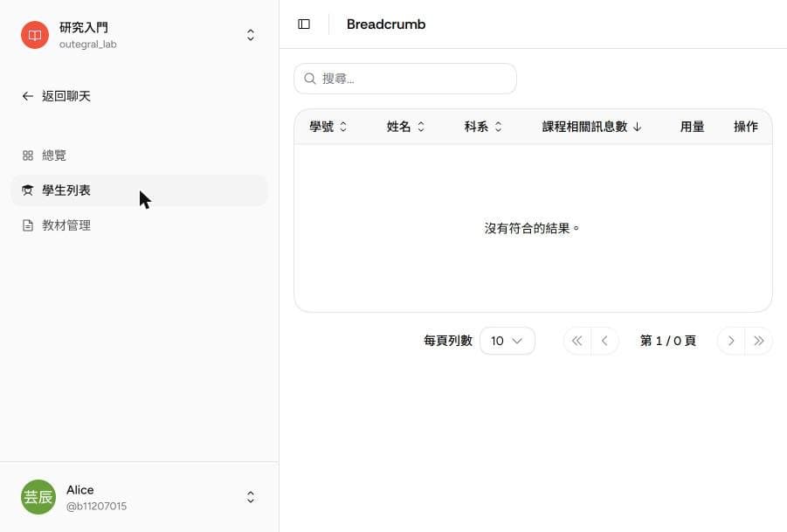Click the sort arrows beside 科系

pos(499,127)
